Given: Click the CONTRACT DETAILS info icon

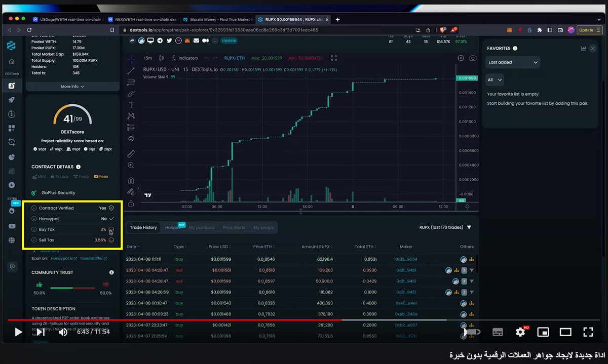Looking at the screenshot, I should [78, 167].
